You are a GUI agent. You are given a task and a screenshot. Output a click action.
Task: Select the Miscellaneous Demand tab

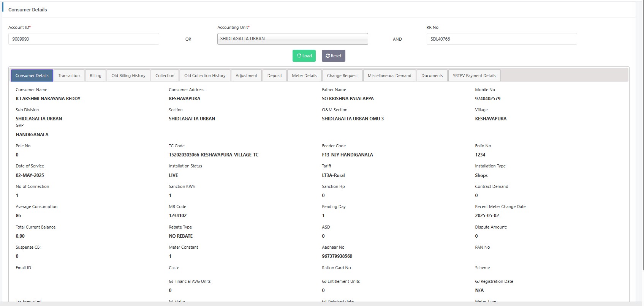pos(389,76)
